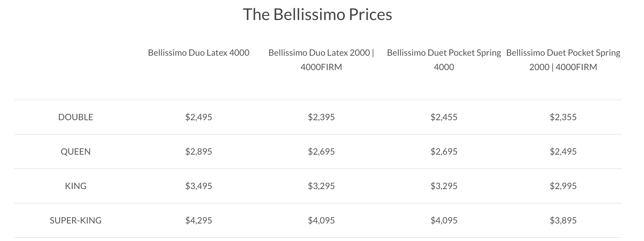This screenshot has width=644, height=241.
Task: Click the $3,495 King price
Action: (198, 186)
